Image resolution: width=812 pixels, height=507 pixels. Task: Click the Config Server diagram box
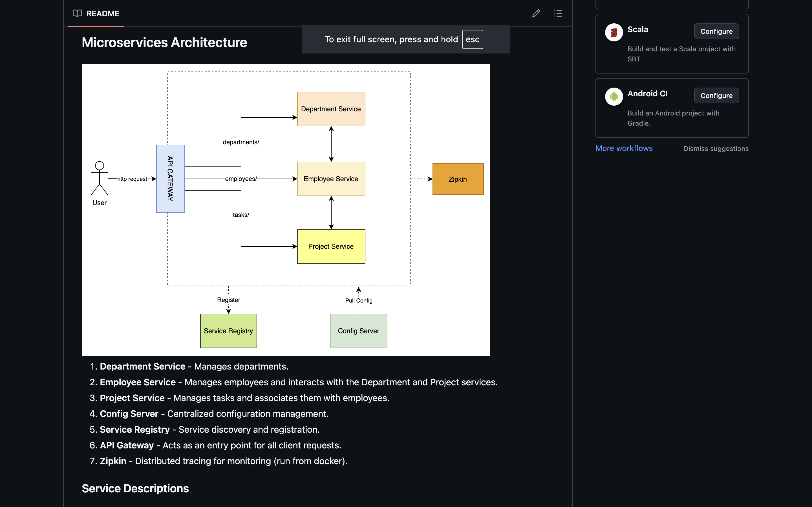(x=358, y=331)
